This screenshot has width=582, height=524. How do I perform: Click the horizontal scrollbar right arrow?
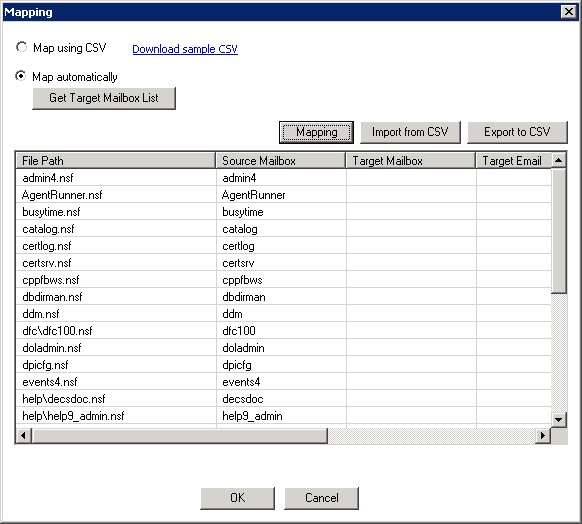coord(543,435)
